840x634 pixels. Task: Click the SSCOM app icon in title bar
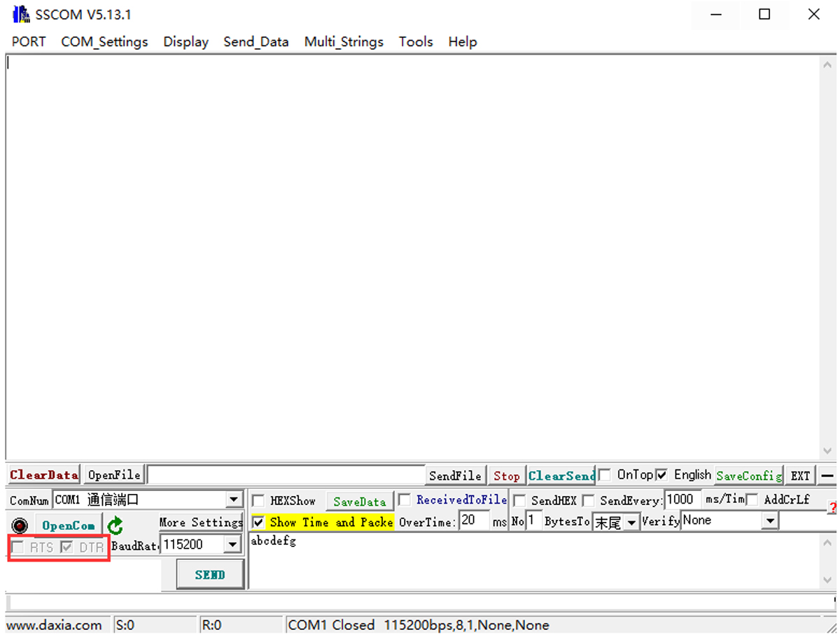pyautogui.click(x=21, y=15)
